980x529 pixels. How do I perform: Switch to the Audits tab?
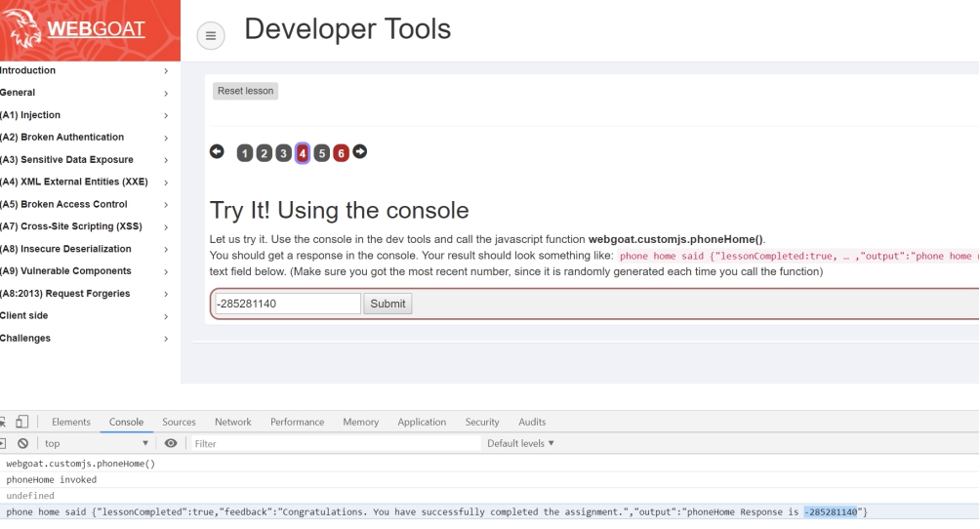532,422
